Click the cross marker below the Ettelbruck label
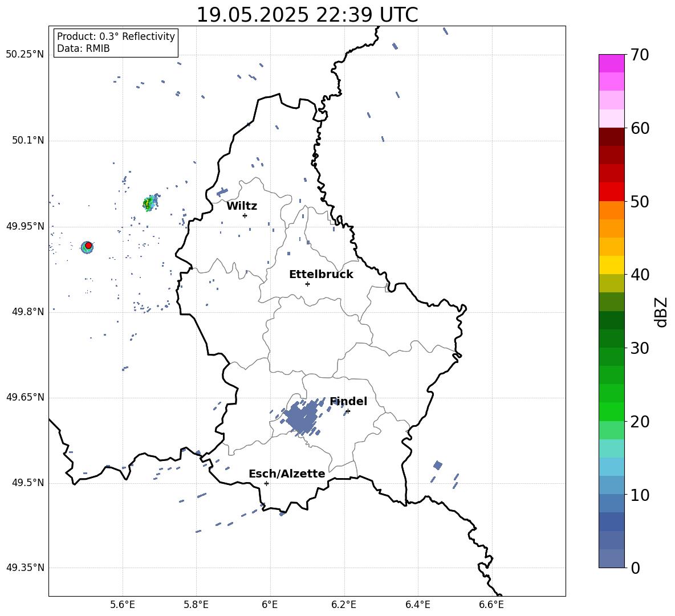The image size is (675, 616). [x=307, y=284]
